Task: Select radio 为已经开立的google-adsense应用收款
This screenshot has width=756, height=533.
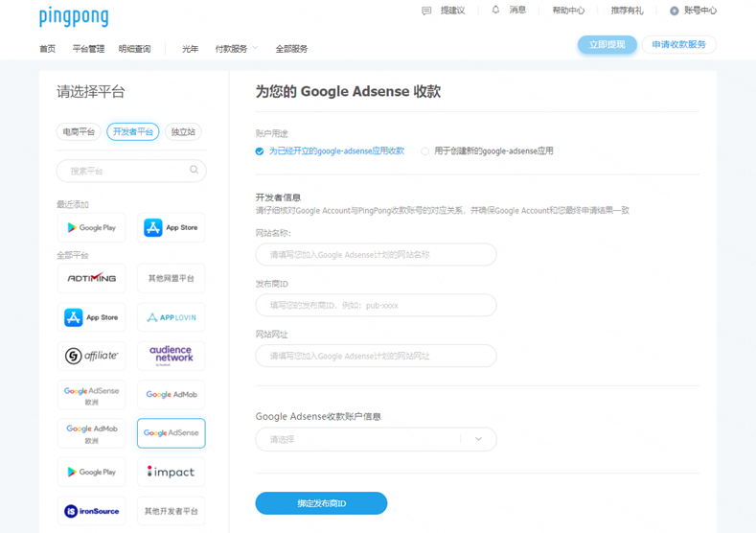Action: pyautogui.click(x=260, y=151)
